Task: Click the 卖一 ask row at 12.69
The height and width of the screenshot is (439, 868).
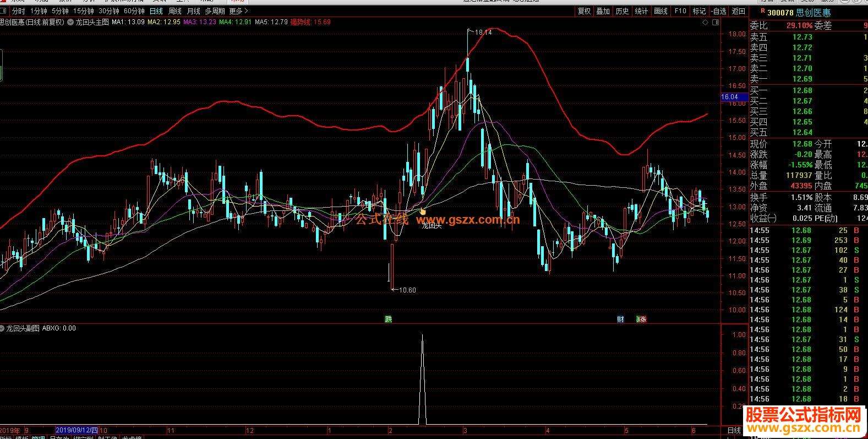Action: pos(808,79)
